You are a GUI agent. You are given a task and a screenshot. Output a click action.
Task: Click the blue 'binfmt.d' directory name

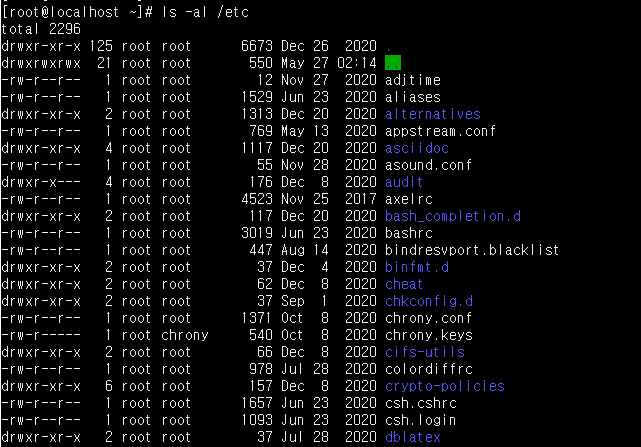pos(417,267)
